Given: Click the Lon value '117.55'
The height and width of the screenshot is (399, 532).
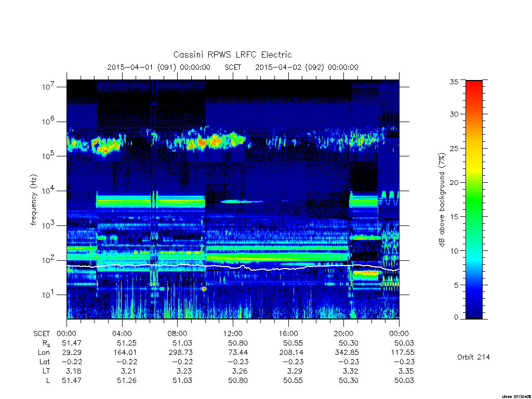Looking at the screenshot, I should coord(402,353).
